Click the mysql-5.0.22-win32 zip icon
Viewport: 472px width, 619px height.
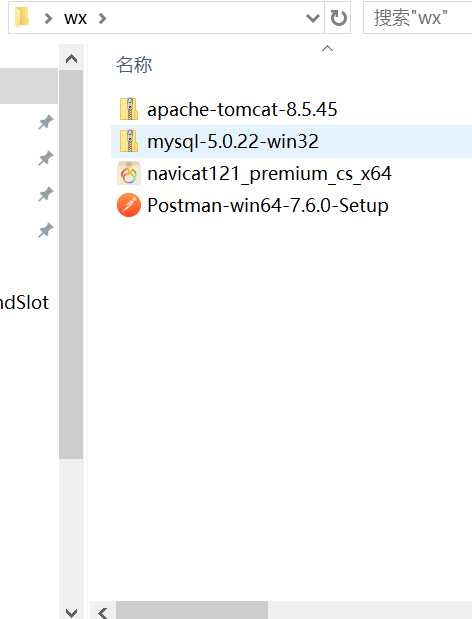(129, 141)
